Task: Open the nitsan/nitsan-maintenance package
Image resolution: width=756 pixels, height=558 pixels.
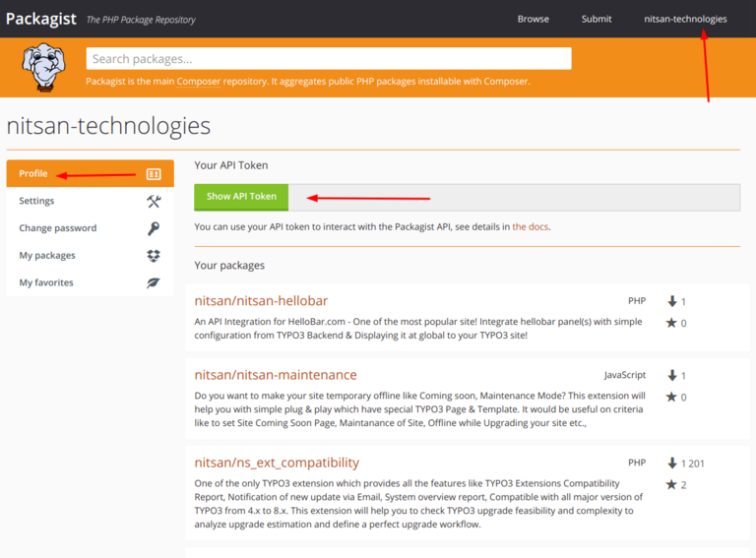Action: point(276,375)
